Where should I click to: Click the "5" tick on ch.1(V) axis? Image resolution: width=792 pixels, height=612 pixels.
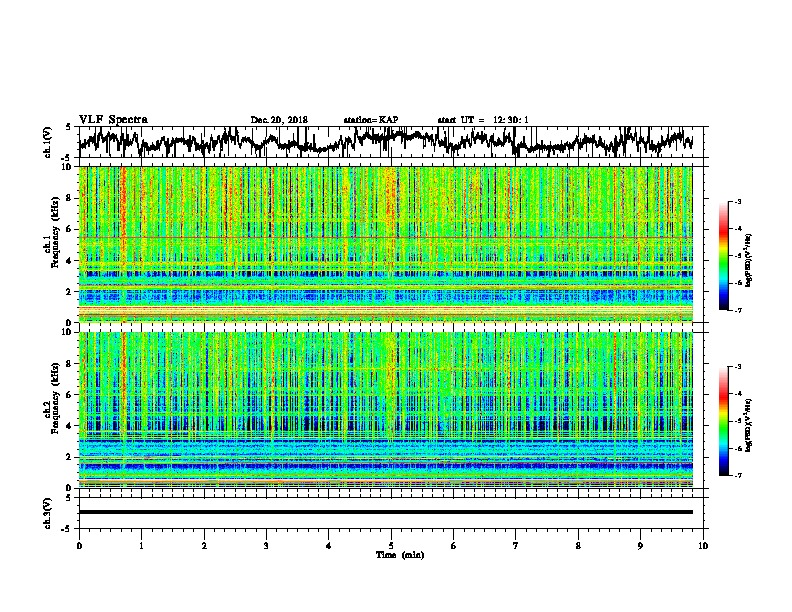pyautogui.click(x=68, y=127)
